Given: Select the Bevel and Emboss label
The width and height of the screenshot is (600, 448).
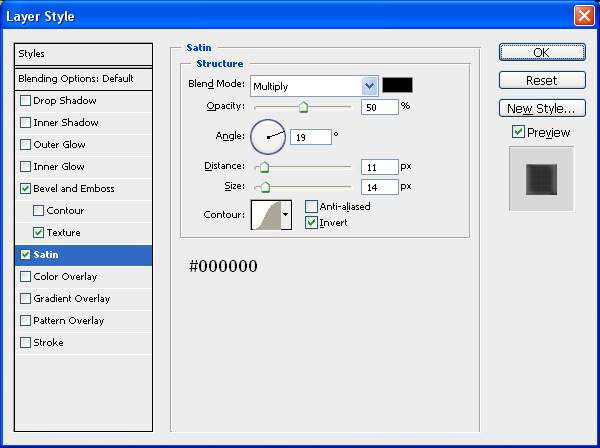Looking at the screenshot, I should click(x=74, y=189).
